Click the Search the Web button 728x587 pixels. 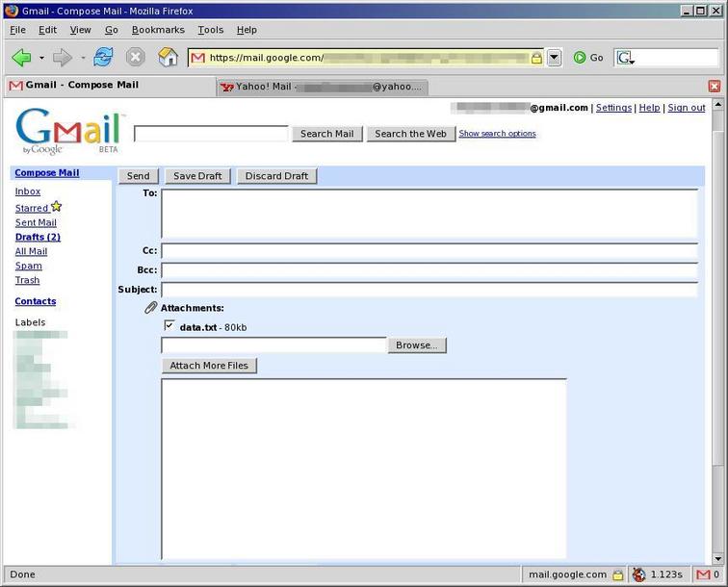410,134
